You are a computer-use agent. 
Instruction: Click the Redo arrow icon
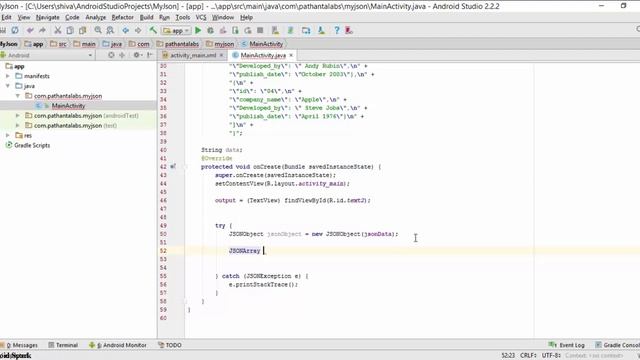point(42,30)
